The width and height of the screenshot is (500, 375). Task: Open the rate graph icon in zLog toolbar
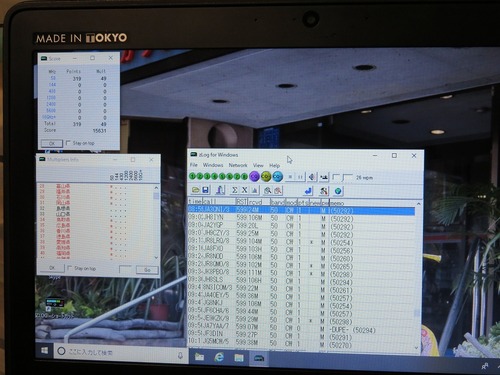[x=254, y=190]
